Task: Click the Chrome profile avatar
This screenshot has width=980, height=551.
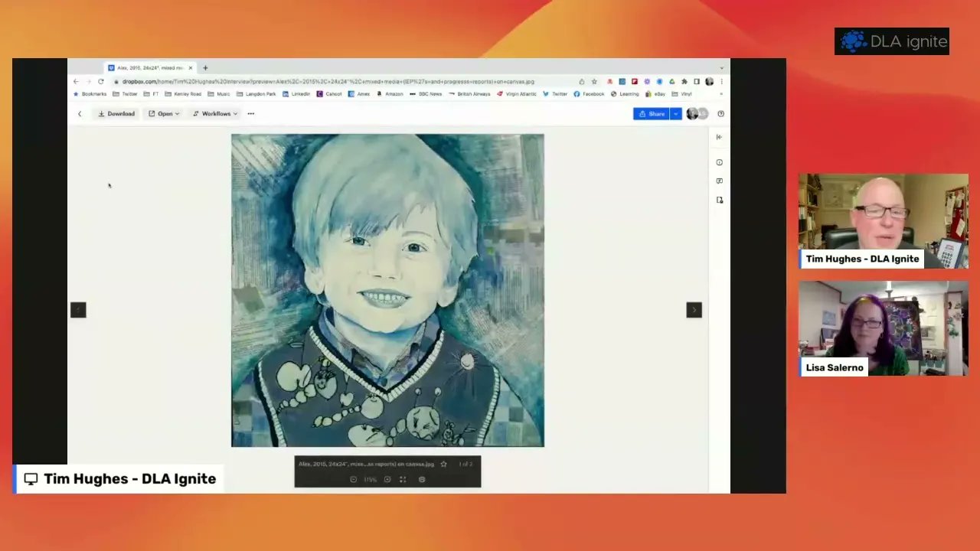Action: point(710,81)
